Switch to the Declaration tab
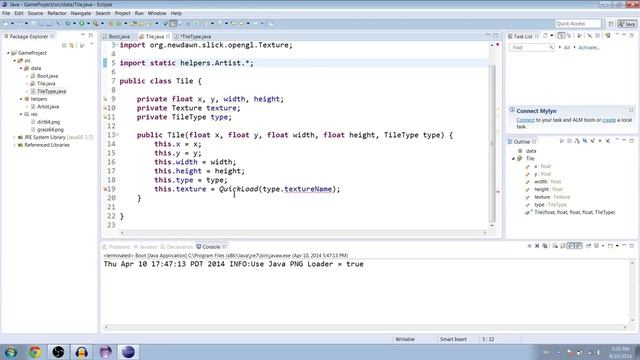The height and width of the screenshot is (360, 640). click(177, 247)
